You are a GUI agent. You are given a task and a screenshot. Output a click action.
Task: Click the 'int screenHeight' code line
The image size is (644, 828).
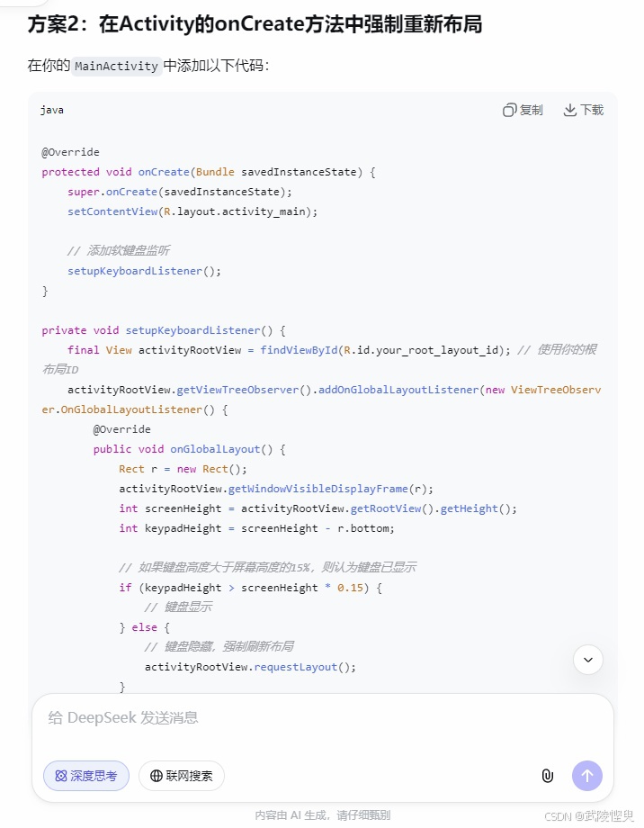[318, 508]
